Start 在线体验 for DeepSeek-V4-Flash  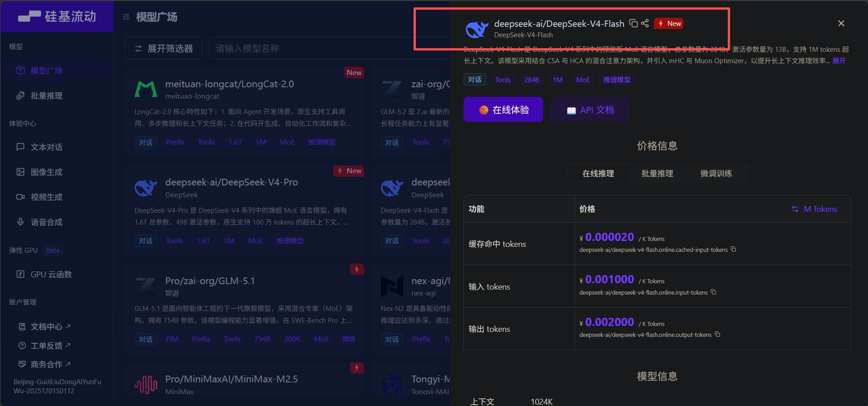coord(503,110)
